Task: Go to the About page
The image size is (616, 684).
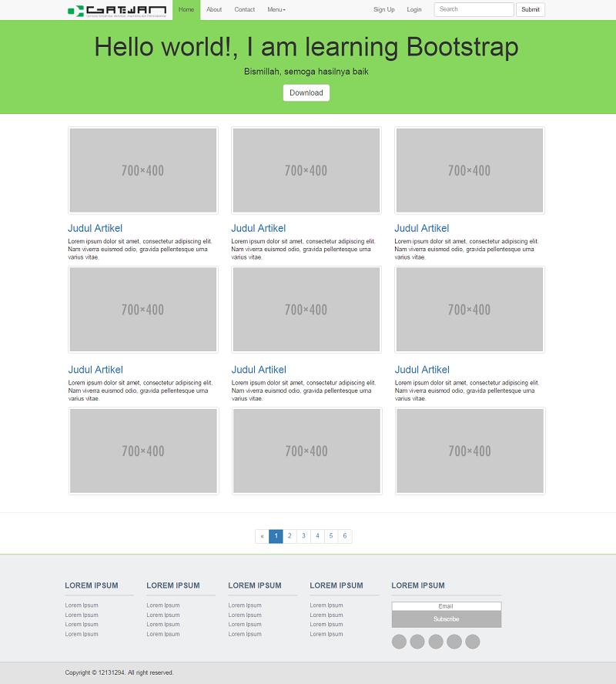Action: 214,9
